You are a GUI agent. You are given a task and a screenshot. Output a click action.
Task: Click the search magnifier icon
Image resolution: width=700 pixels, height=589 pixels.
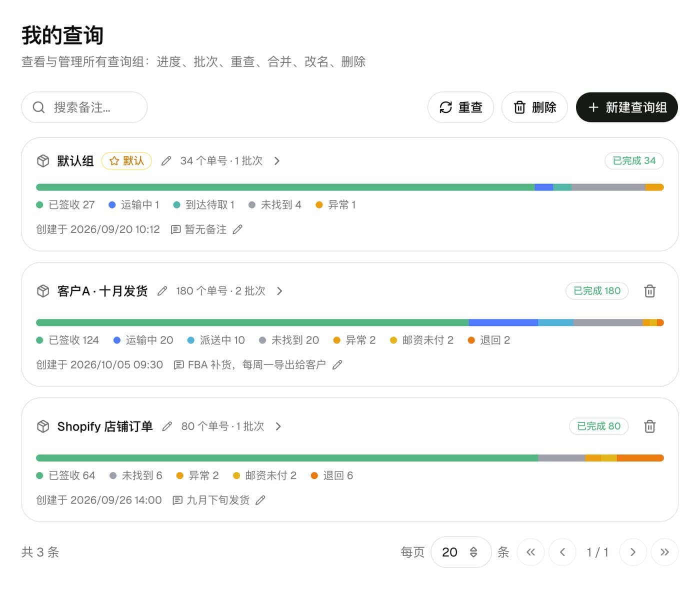point(38,107)
